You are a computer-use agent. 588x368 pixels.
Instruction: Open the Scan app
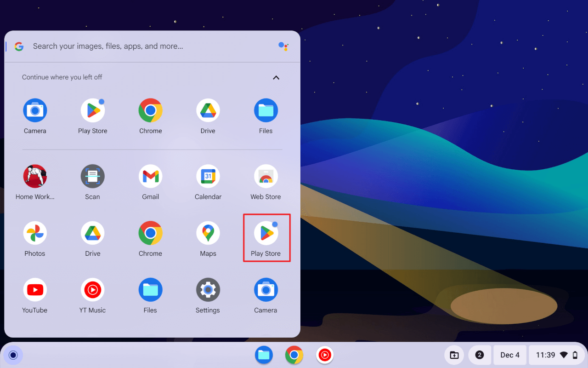(93, 176)
